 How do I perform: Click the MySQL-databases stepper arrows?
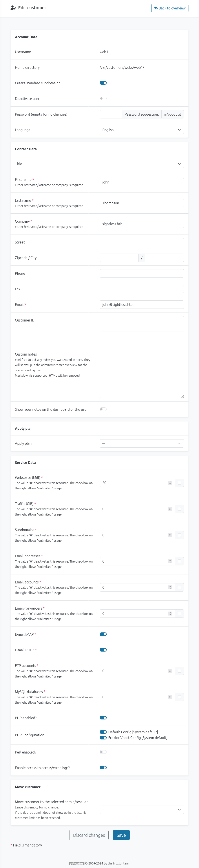170,697
